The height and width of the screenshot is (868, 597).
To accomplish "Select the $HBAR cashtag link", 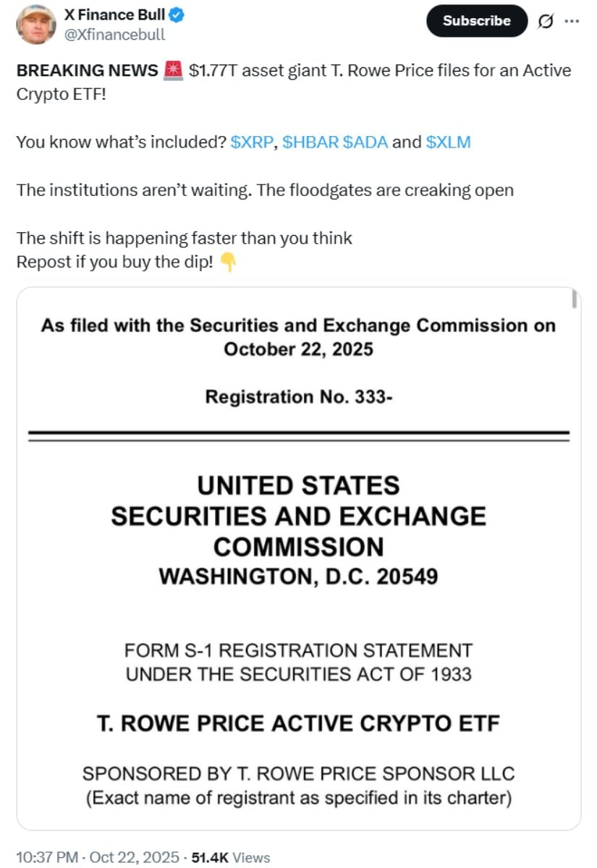I will pos(310,142).
